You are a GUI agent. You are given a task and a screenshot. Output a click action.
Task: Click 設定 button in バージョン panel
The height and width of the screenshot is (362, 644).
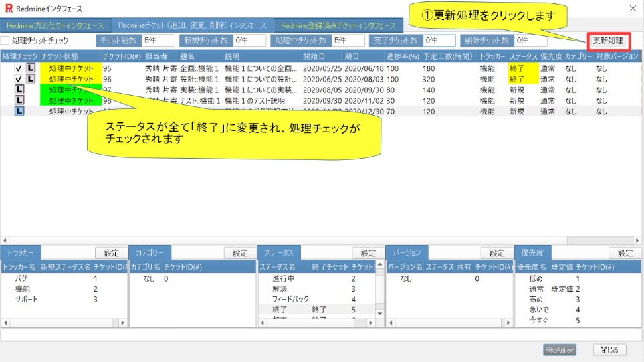coord(497,253)
